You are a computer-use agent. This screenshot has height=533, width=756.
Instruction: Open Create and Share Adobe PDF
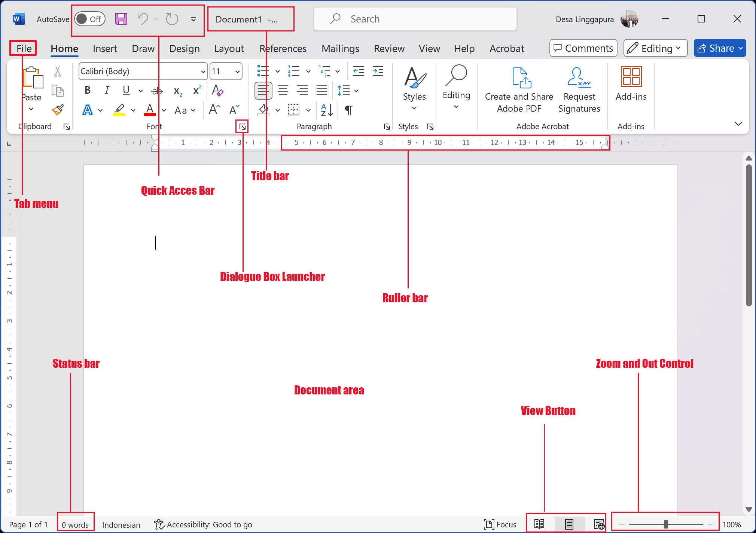[x=519, y=89]
